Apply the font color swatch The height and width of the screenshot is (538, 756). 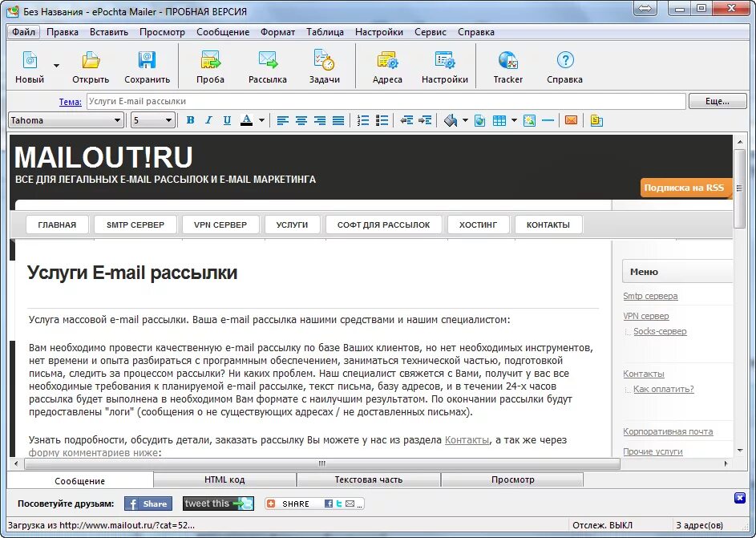pyautogui.click(x=246, y=120)
